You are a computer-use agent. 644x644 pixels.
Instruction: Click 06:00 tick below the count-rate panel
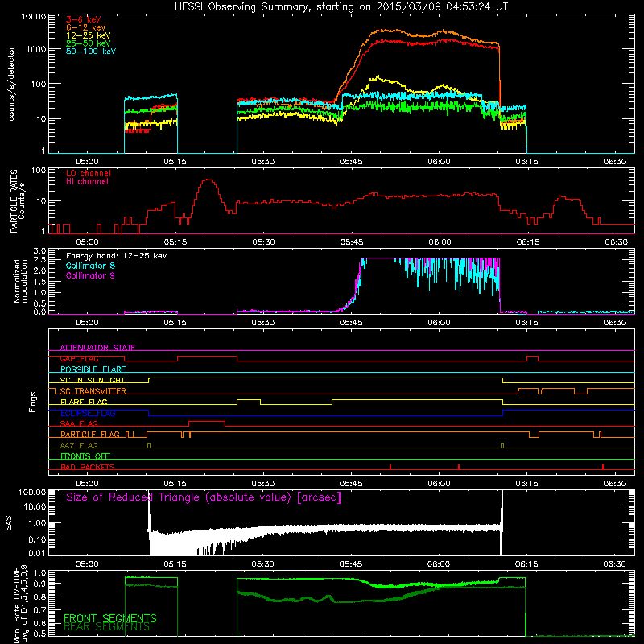[439, 162]
